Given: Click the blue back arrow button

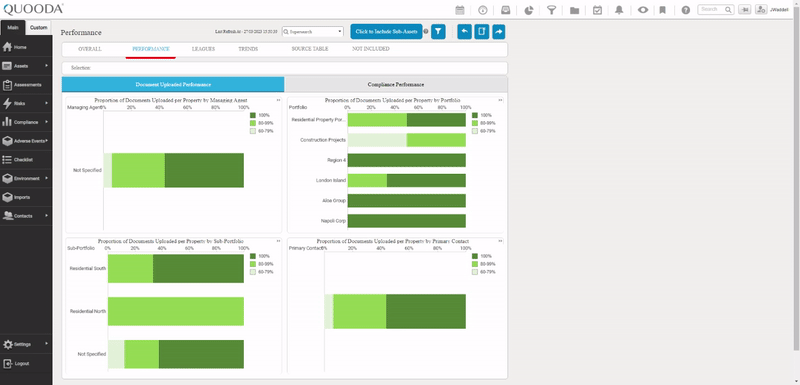Looking at the screenshot, I should 464,32.
